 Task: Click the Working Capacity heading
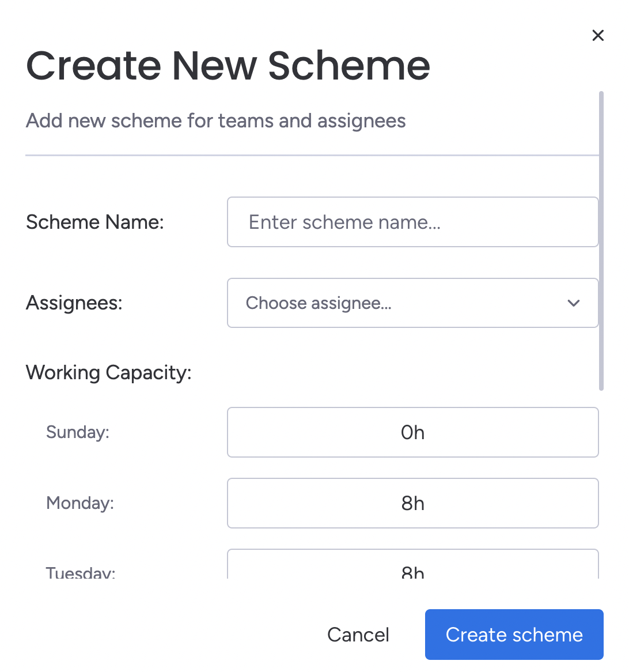(x=108, y=373)
